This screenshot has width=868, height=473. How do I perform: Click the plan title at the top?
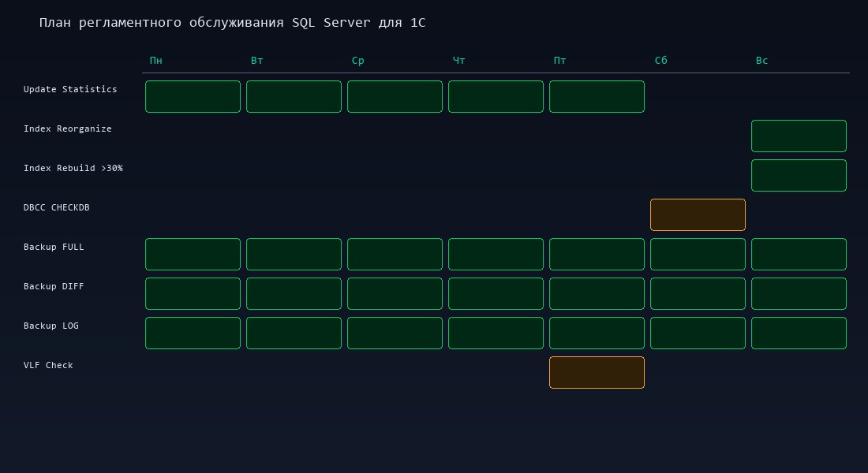point(233,22)
